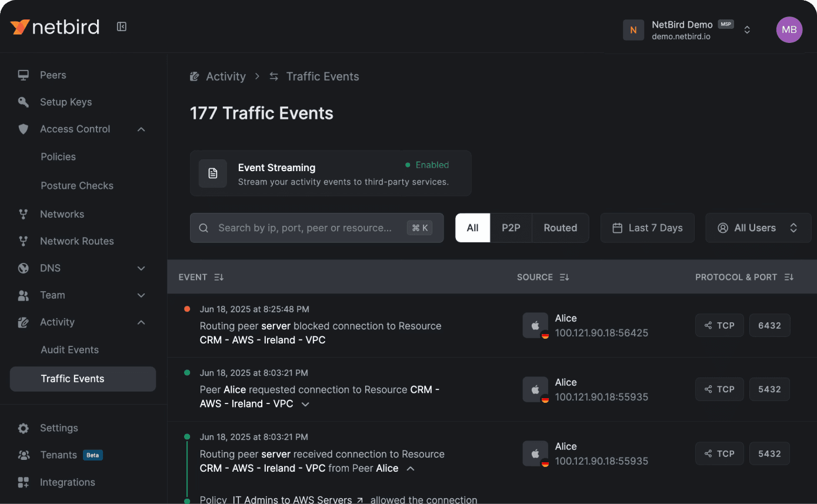Select the Routed traffic tab

560,228
